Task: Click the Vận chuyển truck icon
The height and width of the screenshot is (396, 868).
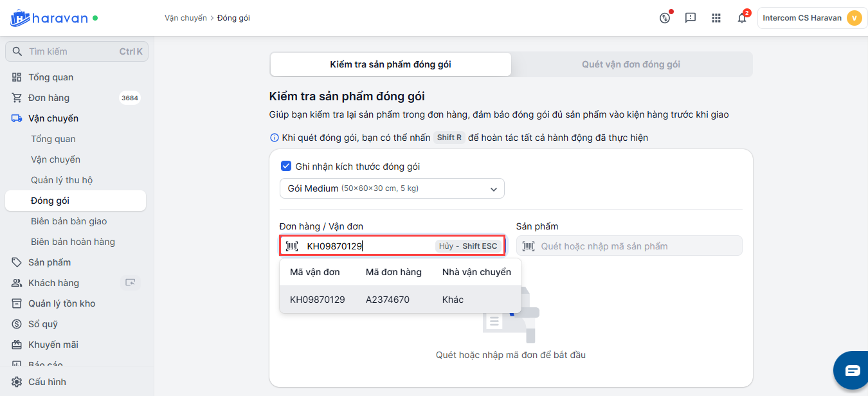Action: click(17, 118)
